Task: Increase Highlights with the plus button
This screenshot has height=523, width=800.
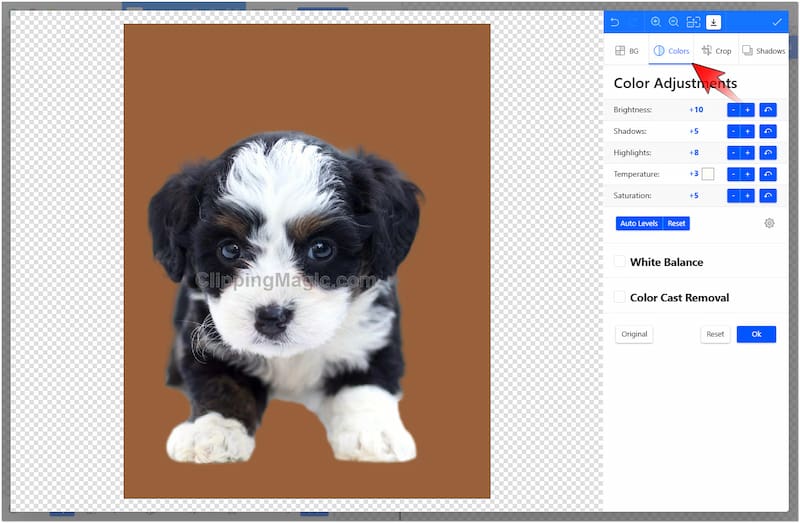Action: click(747, 153)
